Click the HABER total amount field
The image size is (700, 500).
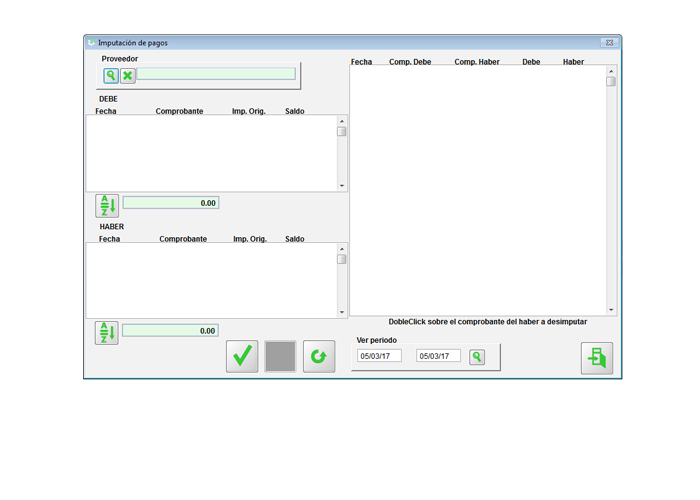click(x=170, y=331)
